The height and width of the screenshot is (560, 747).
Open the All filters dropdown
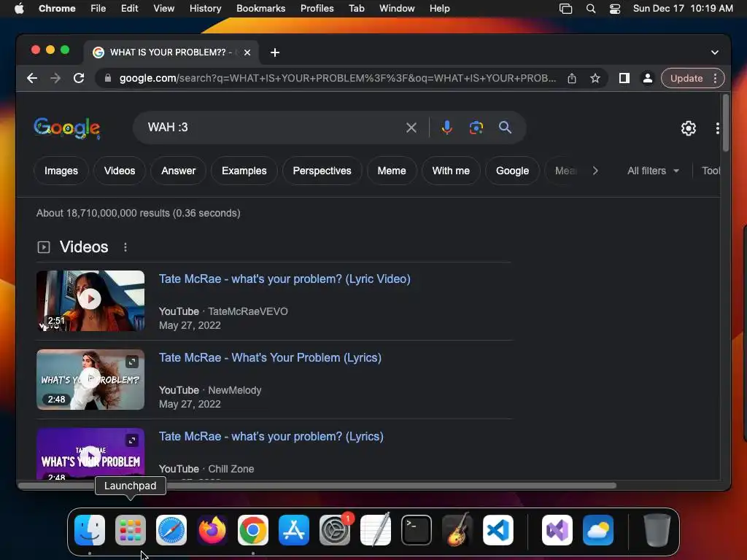[x=653, y=171]
